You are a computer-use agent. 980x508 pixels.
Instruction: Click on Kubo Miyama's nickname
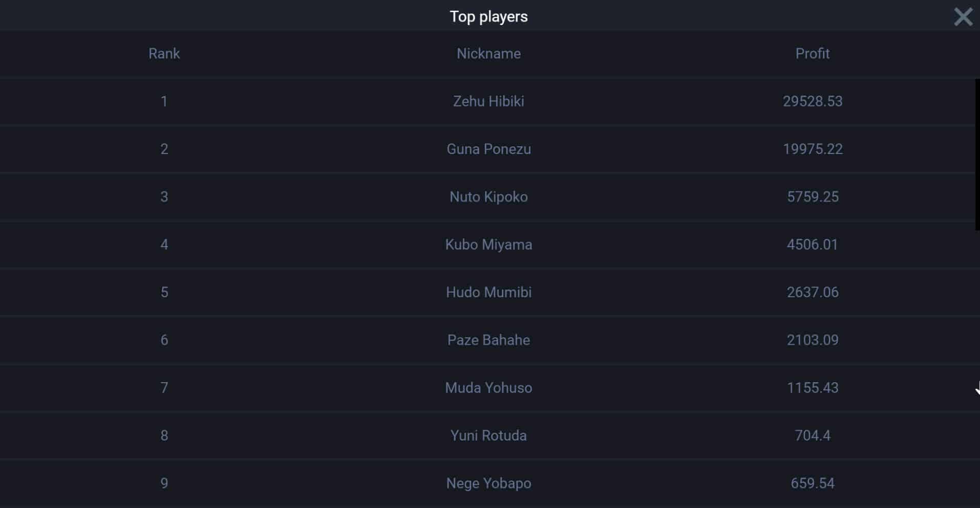click(488, 245)
